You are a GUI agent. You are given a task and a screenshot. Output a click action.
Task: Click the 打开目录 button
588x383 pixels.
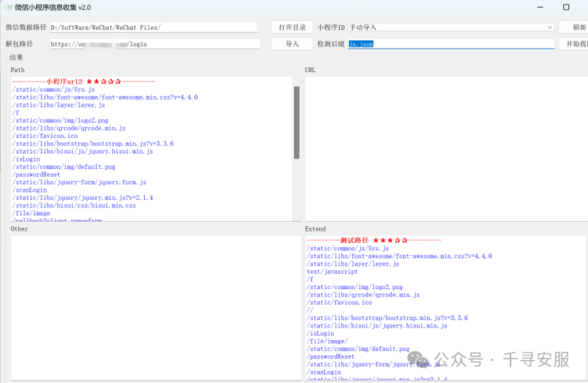click(292, 27)
